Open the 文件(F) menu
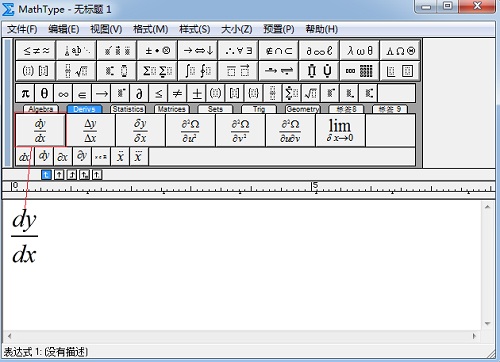The image size is (500, 362). coord(22,29)
